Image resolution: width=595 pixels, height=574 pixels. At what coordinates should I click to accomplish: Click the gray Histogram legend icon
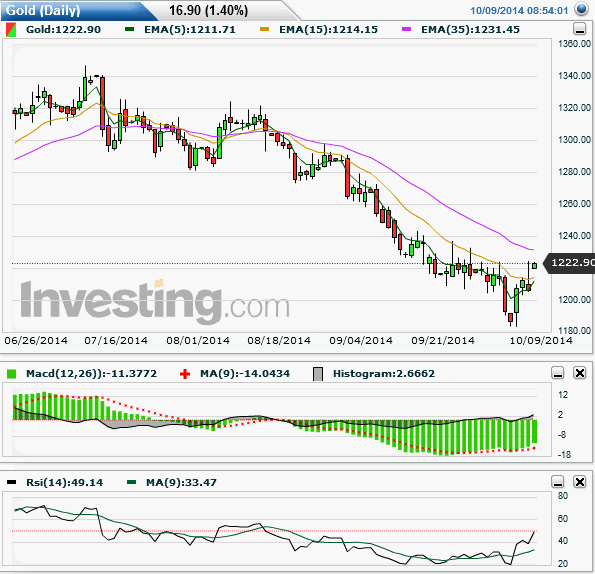(318, 374)
